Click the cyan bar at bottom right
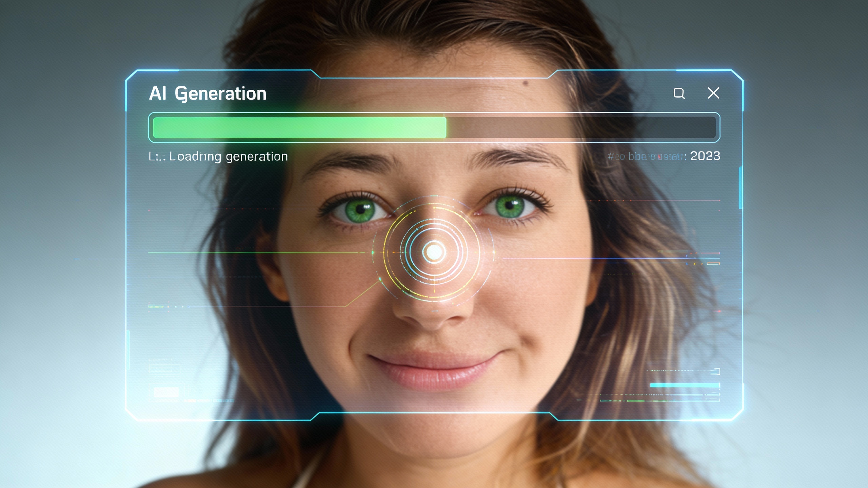The image size is (868, 488). coord(685,385)
